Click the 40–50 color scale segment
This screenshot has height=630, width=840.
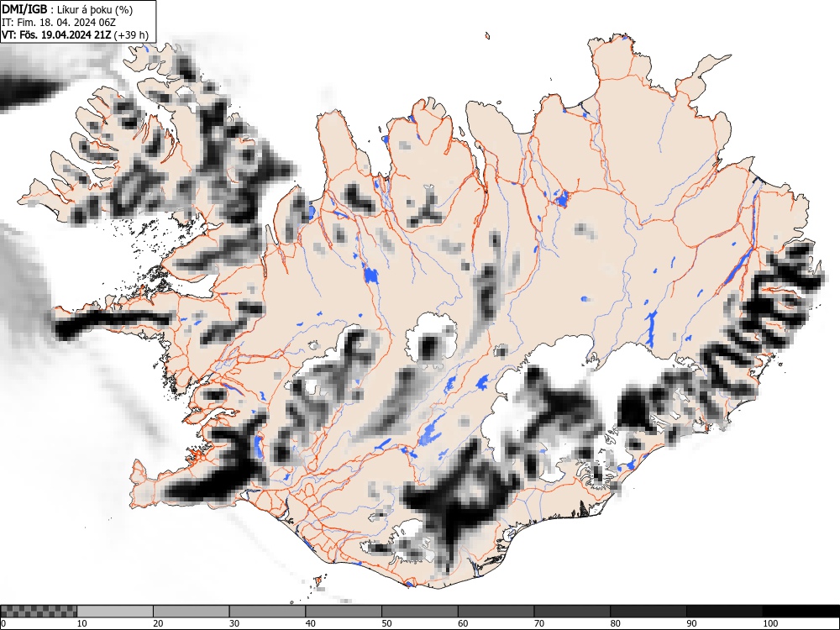tap(344, 612)
